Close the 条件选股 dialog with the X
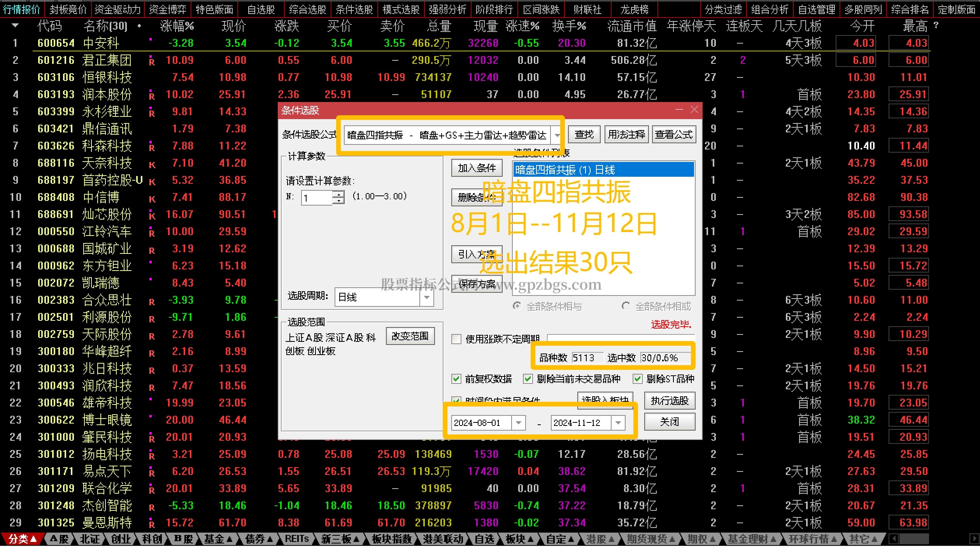Viewport: 980px width, 547px height. click(694, 110)
